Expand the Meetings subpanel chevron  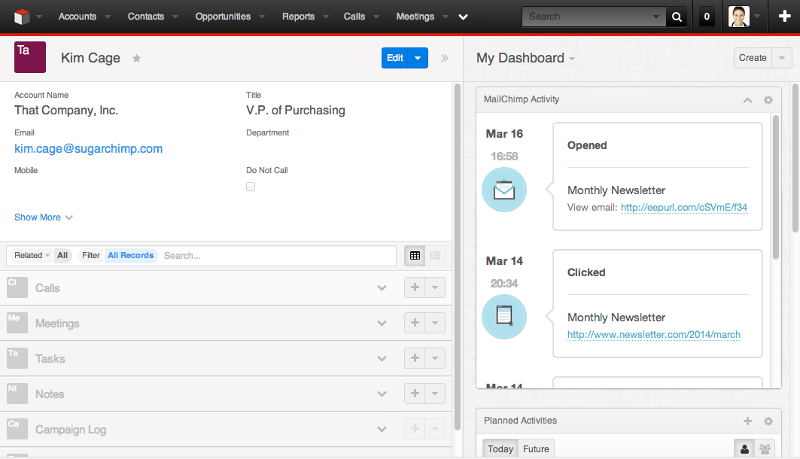(382, 323)
